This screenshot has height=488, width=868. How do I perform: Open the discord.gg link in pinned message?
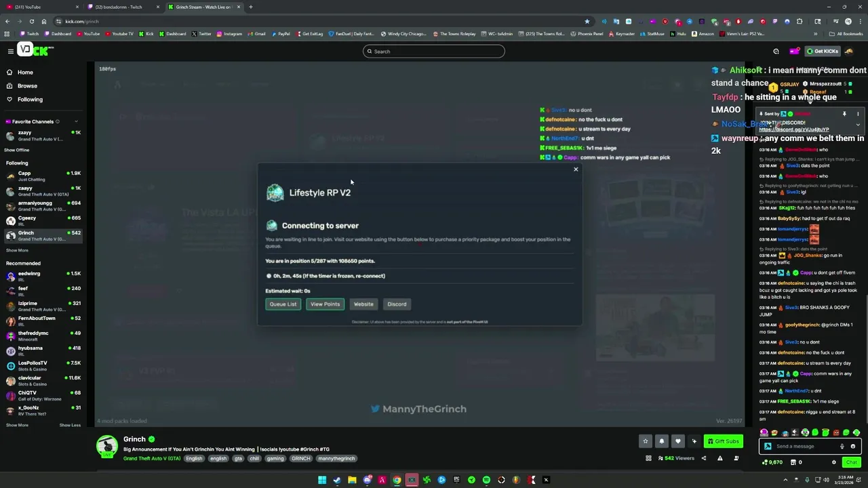click(x=793, y=129)
